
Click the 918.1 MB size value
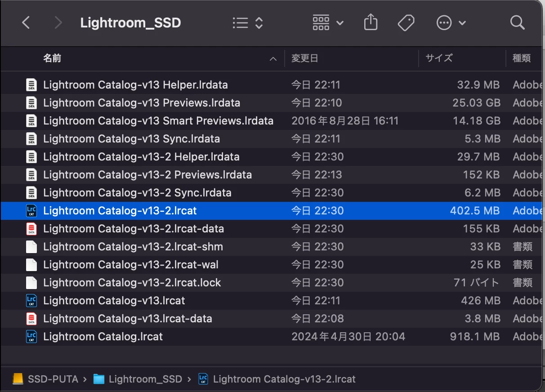tap(475, 337)
